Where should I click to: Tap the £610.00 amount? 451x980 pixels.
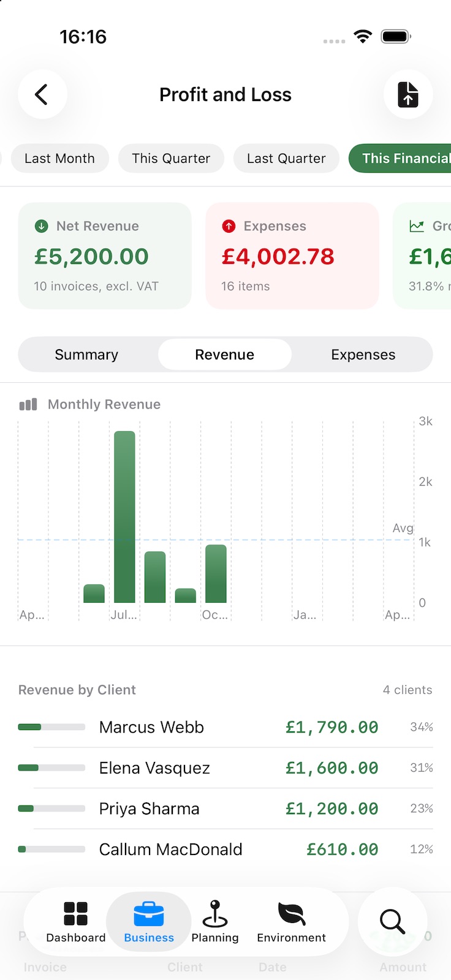343,850
